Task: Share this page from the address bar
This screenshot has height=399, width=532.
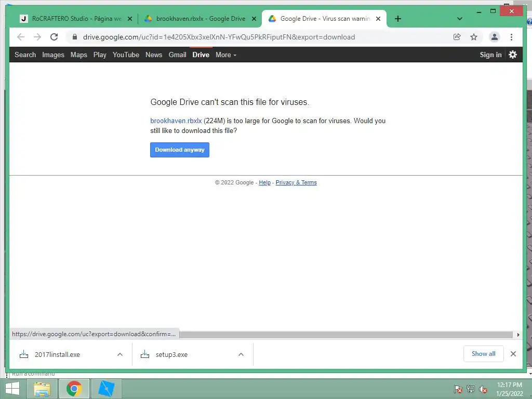Action: [x=457, y=37]
